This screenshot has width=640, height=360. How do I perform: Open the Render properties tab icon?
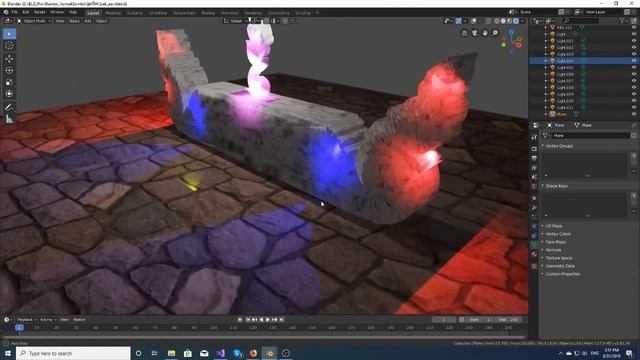[x=534, y=149]
